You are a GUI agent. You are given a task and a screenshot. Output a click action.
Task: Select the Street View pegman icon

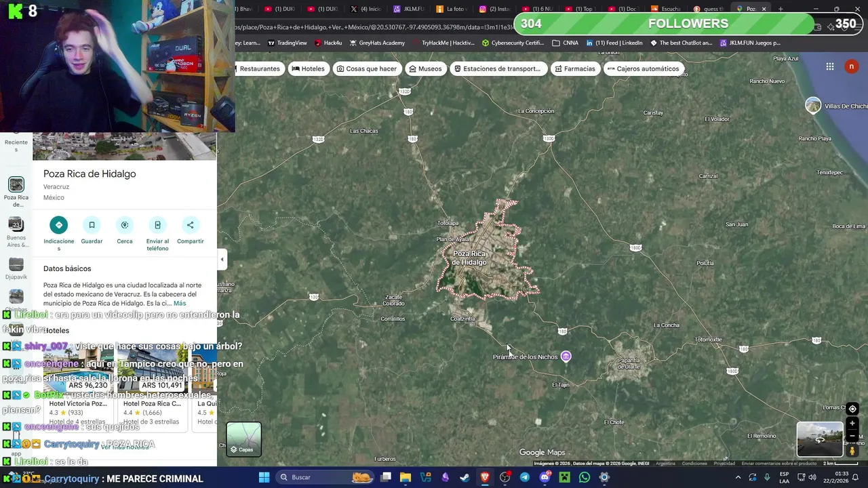pos(852,450)
